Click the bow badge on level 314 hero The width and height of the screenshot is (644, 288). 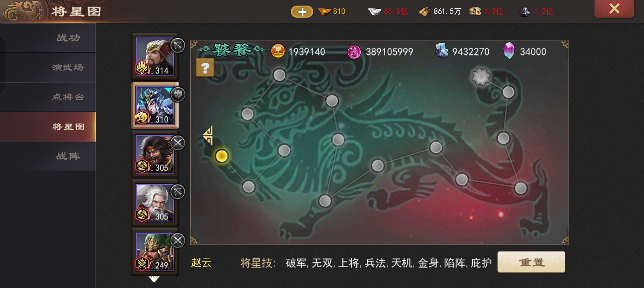(x=178, y=46)
